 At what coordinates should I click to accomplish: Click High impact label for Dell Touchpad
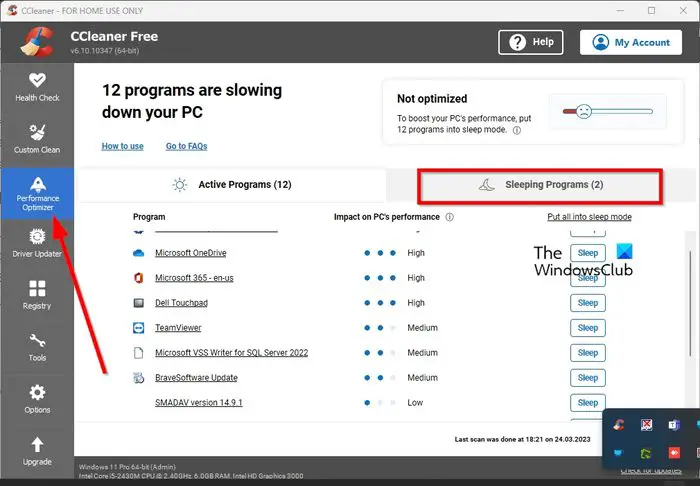click(416, 303)
